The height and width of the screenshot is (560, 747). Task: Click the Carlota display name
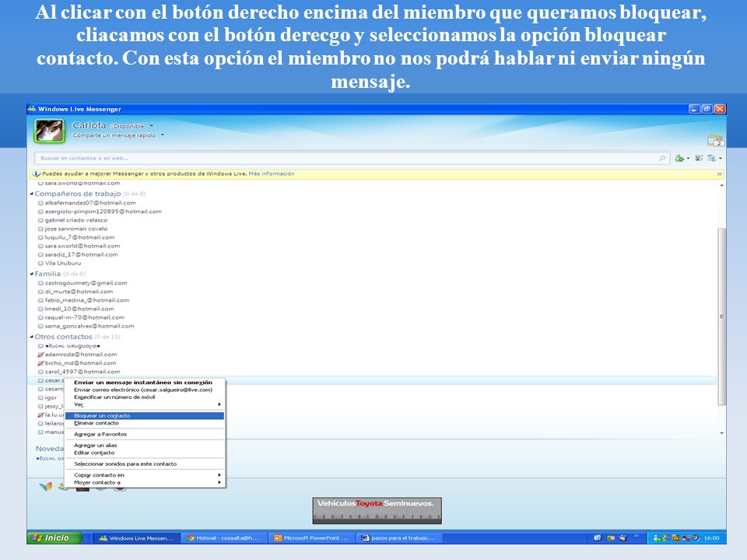point(89,125)
